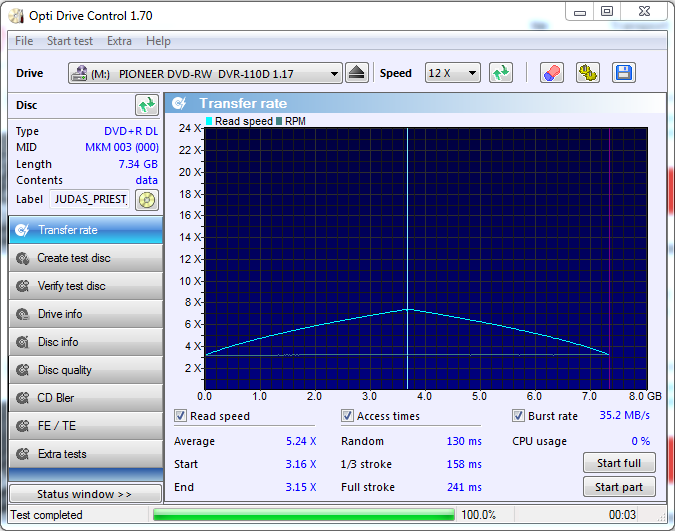675x531 pixels.
Task: Click the Random access value 130 ms
Action: tap(464, 441)
